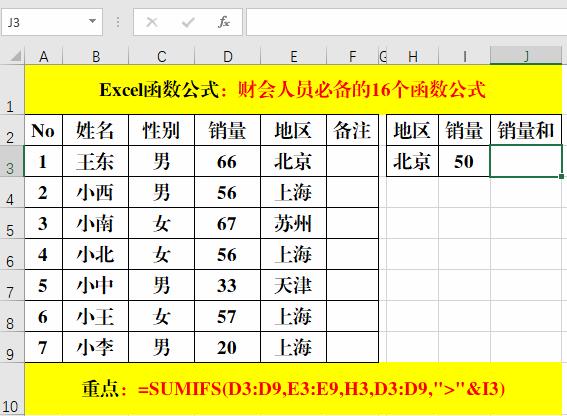
Task: Click inside the formula bar input
Action: click(406, 22)
